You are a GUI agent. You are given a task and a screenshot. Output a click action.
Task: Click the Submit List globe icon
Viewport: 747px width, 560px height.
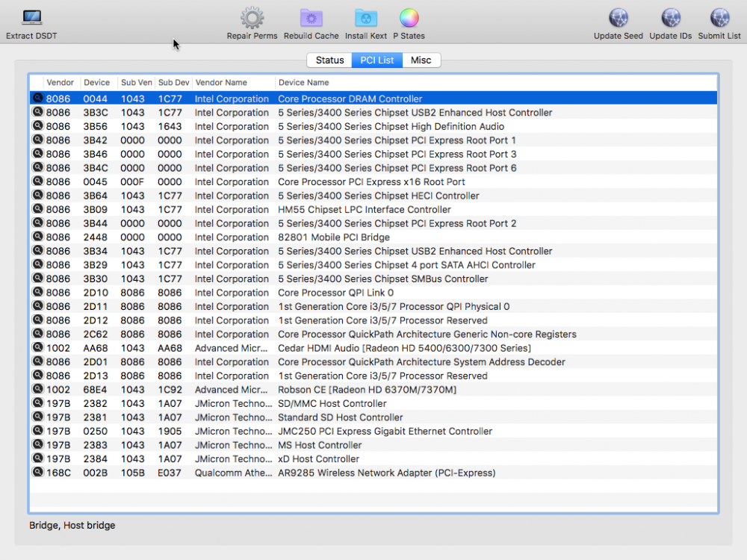coord(719,18)
